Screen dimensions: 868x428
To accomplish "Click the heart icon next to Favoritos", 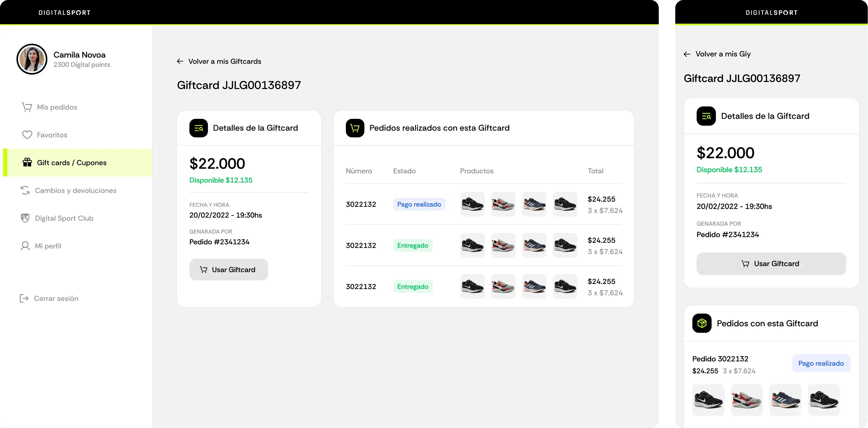I will [27, 135].
